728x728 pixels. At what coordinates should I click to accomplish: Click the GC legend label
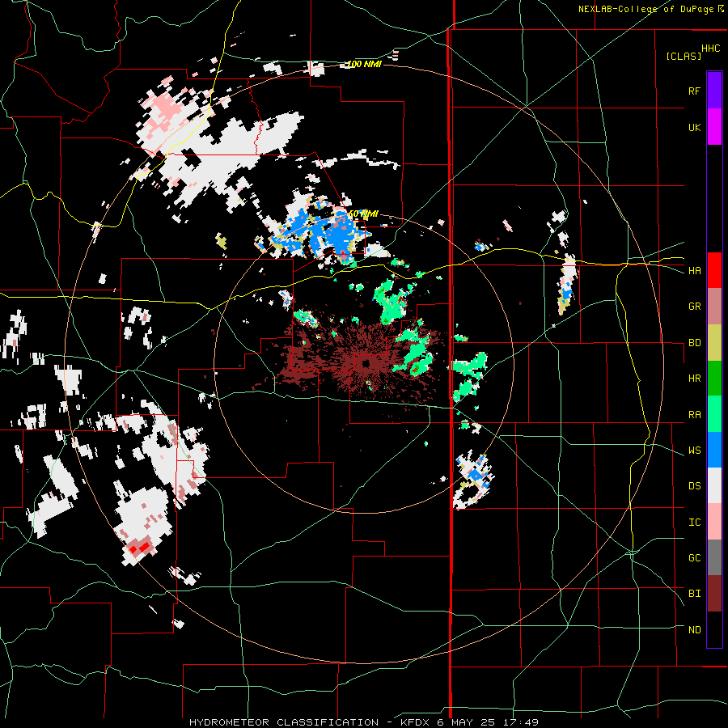pos(694,558)
